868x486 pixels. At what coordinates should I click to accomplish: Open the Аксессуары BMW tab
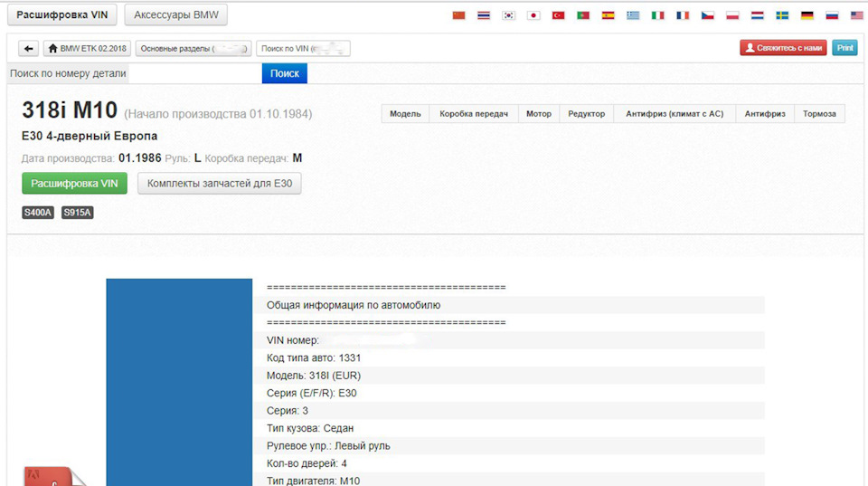(176, 15)
